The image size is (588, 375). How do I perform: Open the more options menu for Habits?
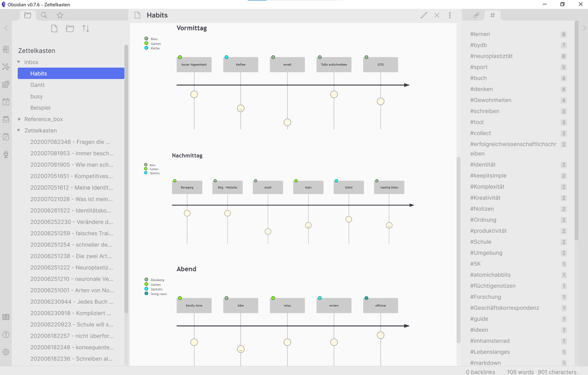[450, 15]
